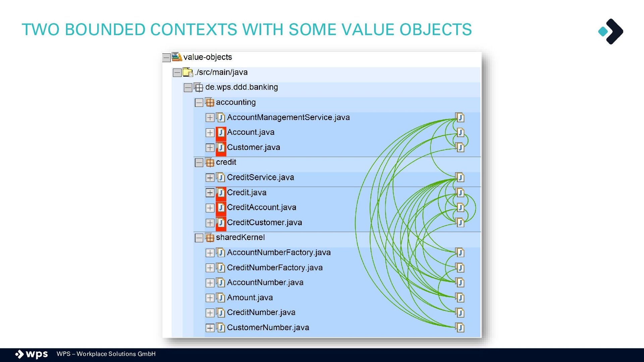
Task: Click dependency-arc icon on Amount.java row
Action: 460,298
